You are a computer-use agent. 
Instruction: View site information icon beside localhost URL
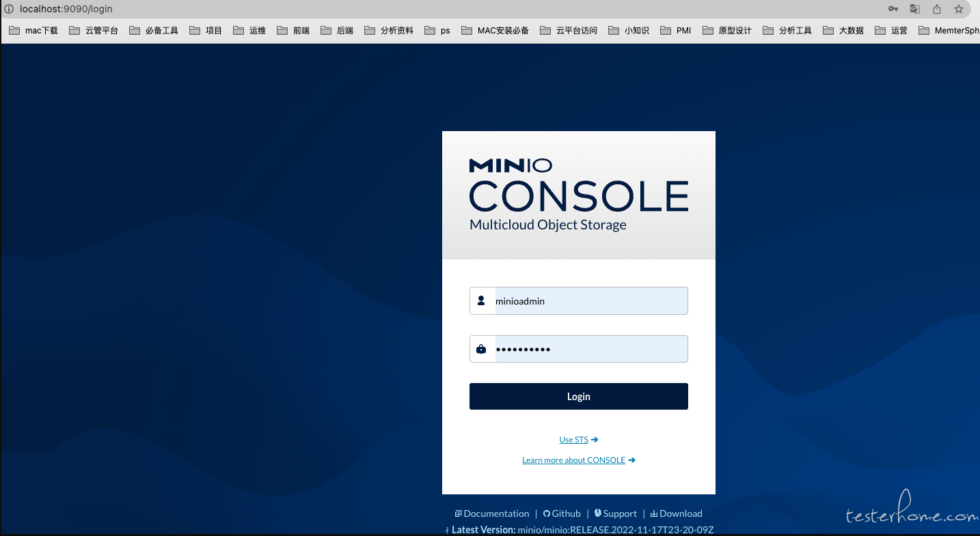9,9
